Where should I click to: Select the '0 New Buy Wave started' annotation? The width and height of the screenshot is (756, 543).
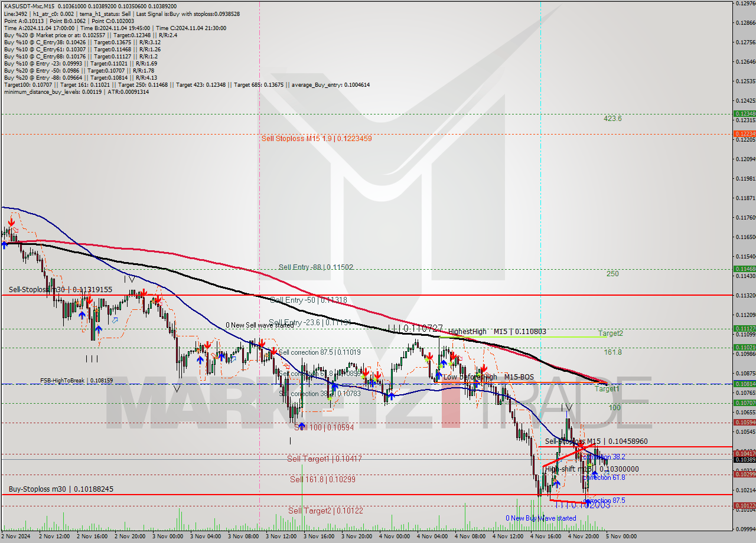tap(540, 518)
